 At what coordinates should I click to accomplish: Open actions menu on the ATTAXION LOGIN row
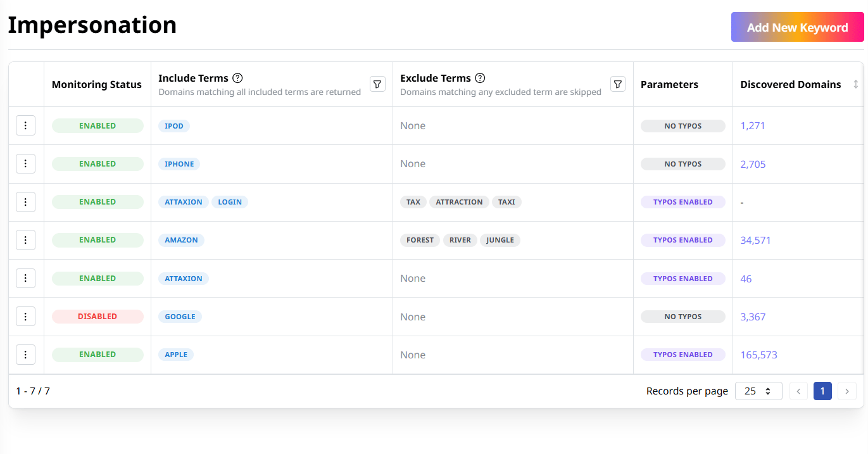point(25,201)
